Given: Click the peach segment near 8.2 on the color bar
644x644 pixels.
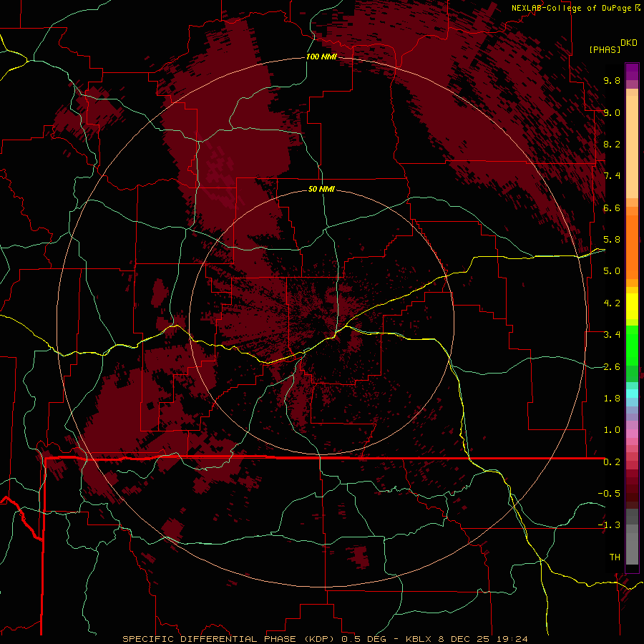Looking at the screenshot, I should click(632, 147).
